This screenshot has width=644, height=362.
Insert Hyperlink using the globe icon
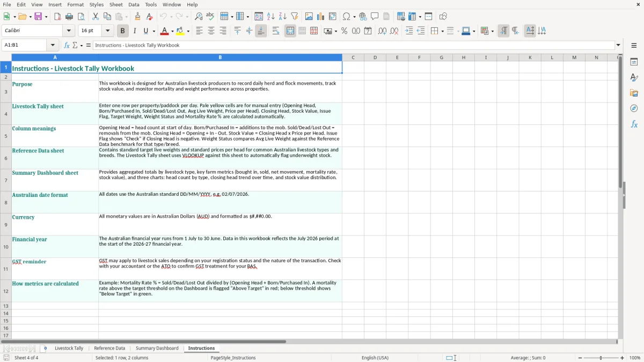pos(363,17)
